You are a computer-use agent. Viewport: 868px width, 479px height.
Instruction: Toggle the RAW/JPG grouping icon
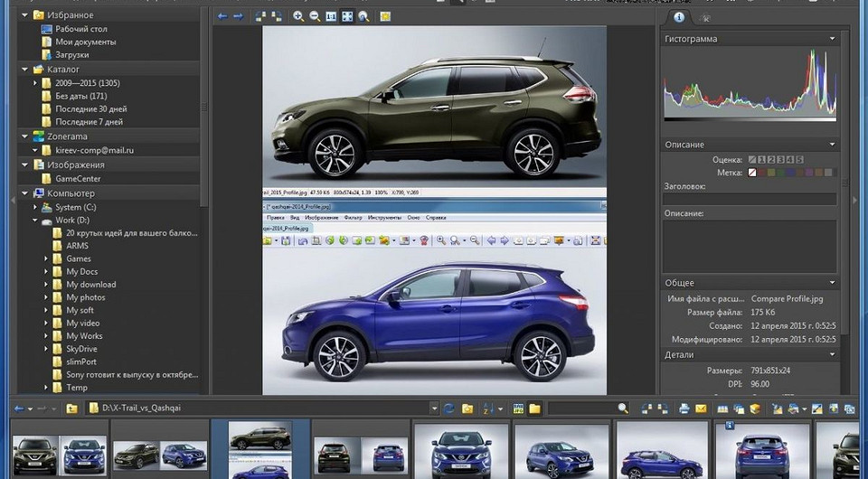pyautogui.click(x=519, y=409)
